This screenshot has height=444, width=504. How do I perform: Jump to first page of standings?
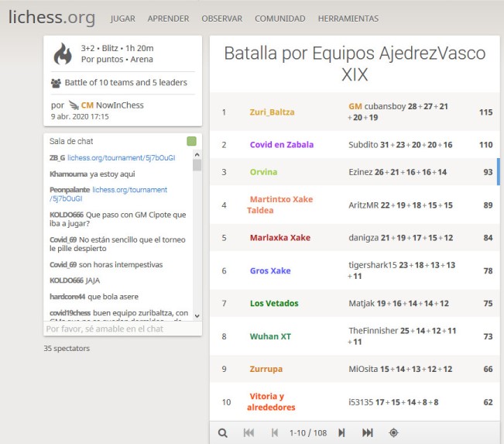point(249,432)
